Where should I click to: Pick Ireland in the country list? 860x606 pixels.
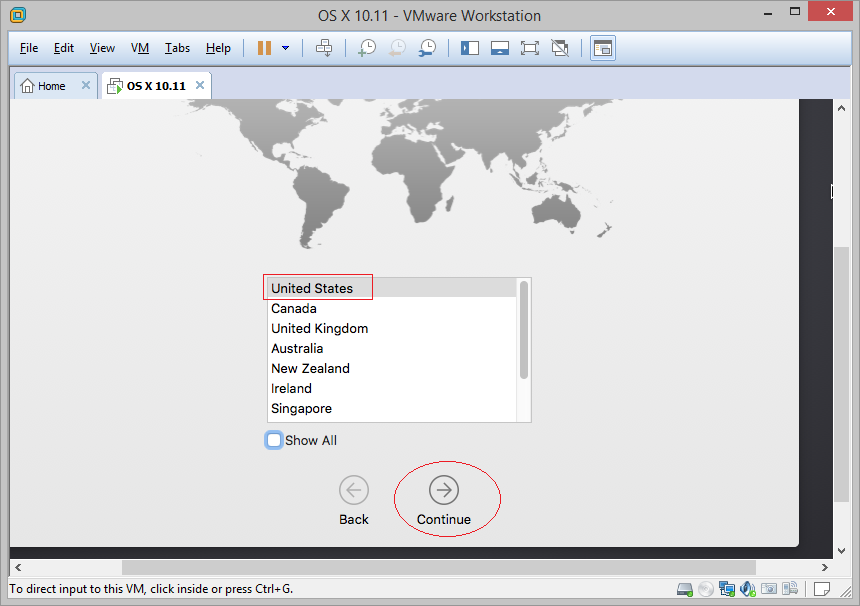pyautogui.click(x=392, y=388)
